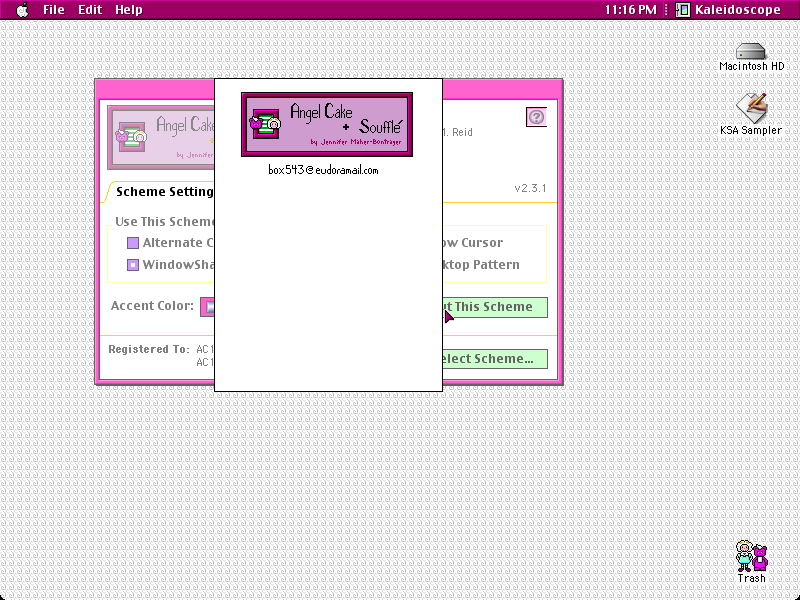Open the Help menu
The width and height of the screenshot is (800, 600).
point(129,10)
